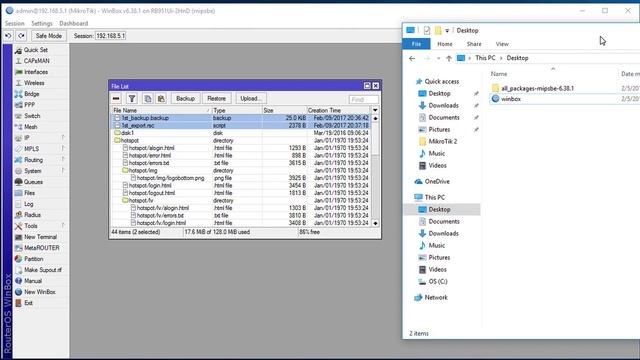
Task: Toggle Safe Mode button
Action: (x=49, y=36)
